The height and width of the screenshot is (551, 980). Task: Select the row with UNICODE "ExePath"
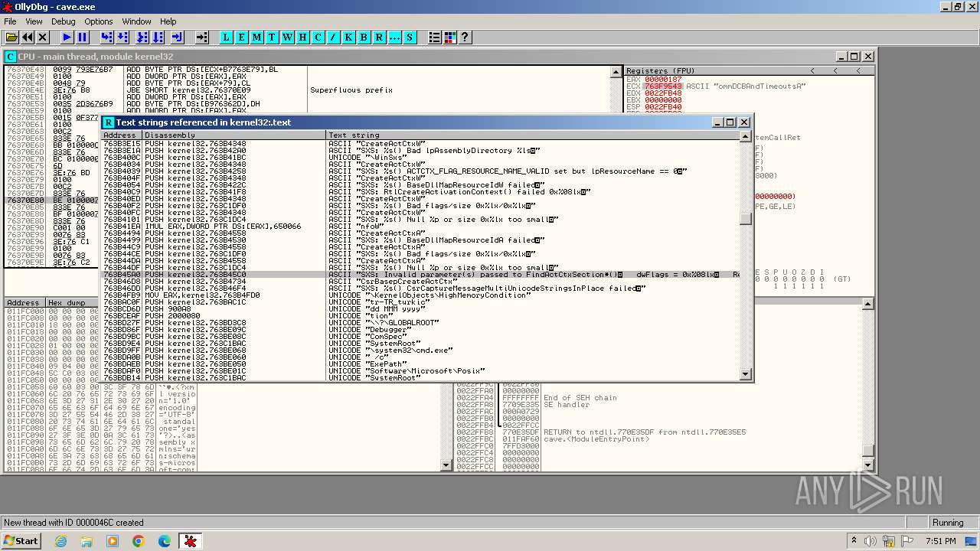point(420,364)
